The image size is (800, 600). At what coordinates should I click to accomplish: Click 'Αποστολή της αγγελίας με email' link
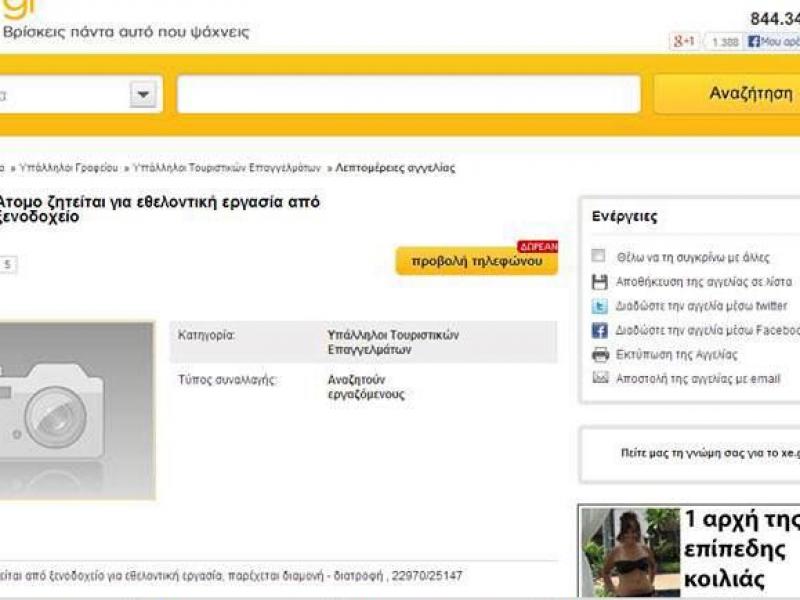(697, 378)
